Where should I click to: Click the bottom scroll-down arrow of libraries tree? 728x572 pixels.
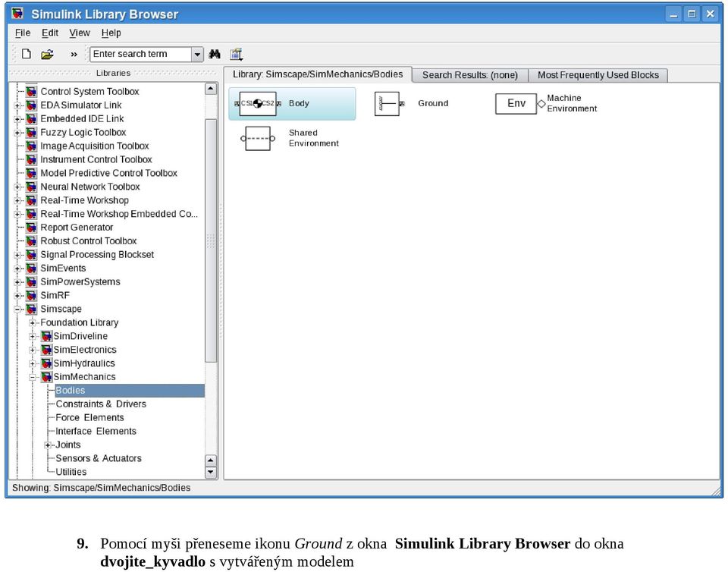point(211,473)
